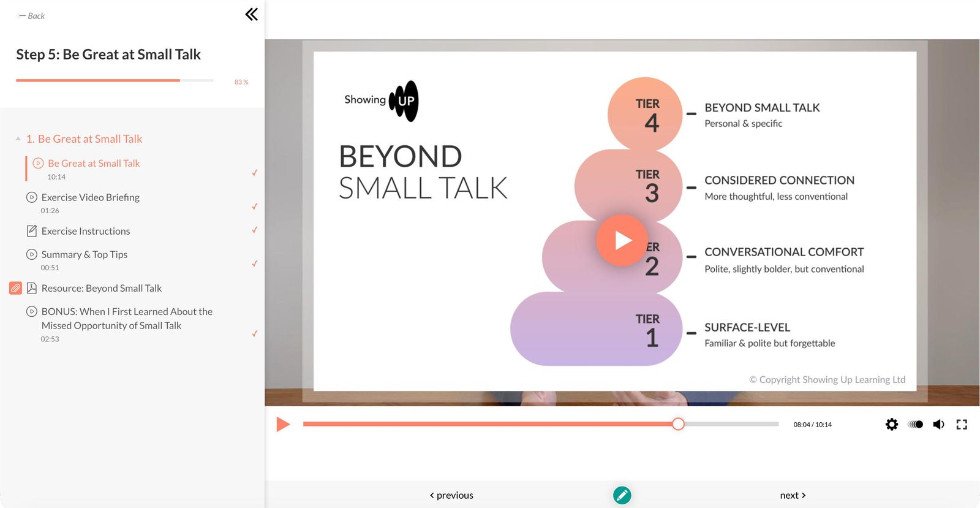Click the 83% progress percentage label
Viewport: 980px width, 508px height.
click(241, 82)
